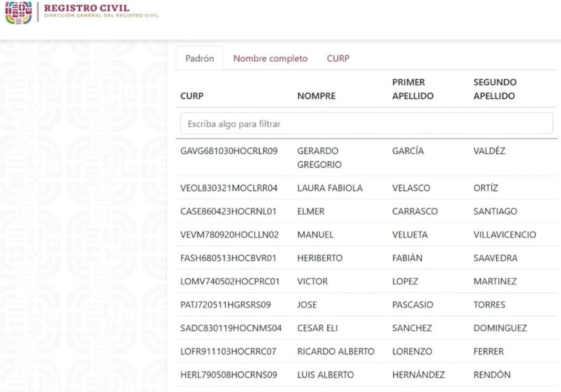This screenshot has width=561, height=392.
Task: Click the VELUETA surname cell
Action: point(410,235)
